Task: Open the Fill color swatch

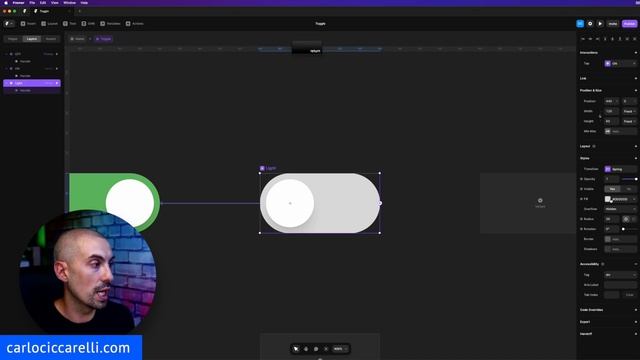Action: point(608,199)
